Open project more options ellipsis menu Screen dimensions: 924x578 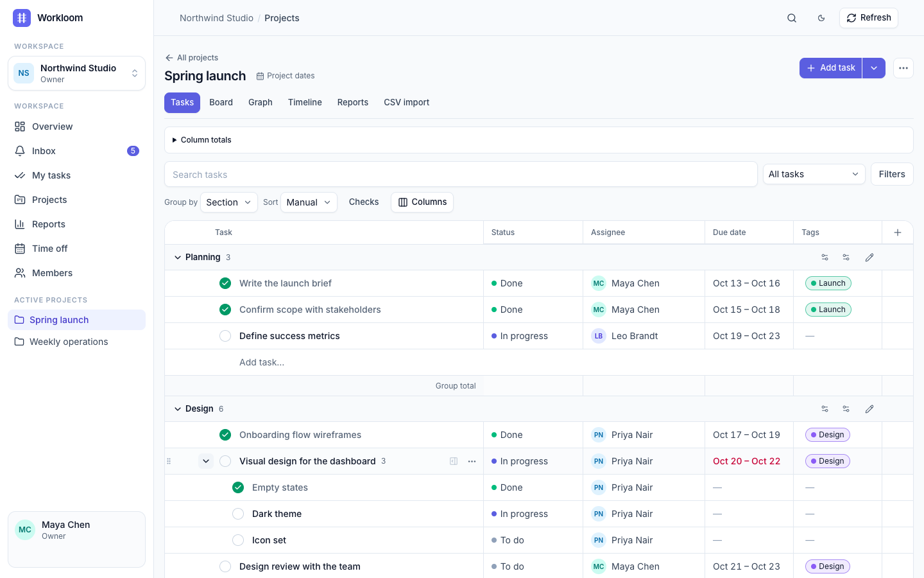coord(903,68)
